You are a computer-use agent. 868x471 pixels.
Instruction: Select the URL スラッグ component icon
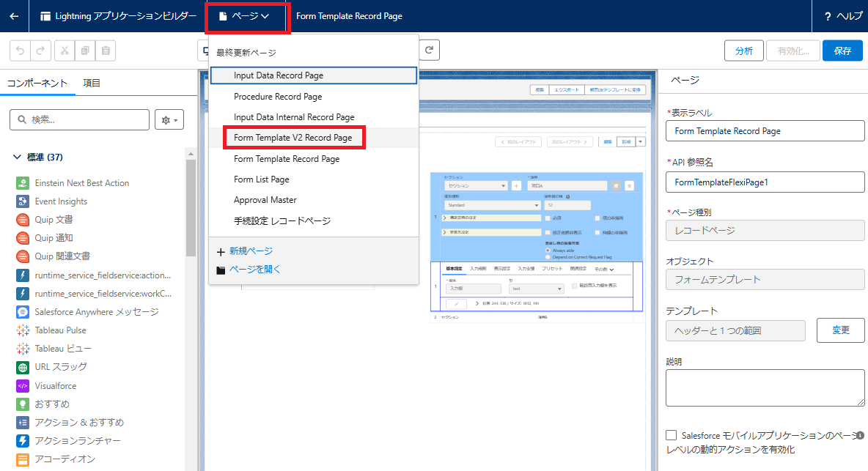(23, 367)
